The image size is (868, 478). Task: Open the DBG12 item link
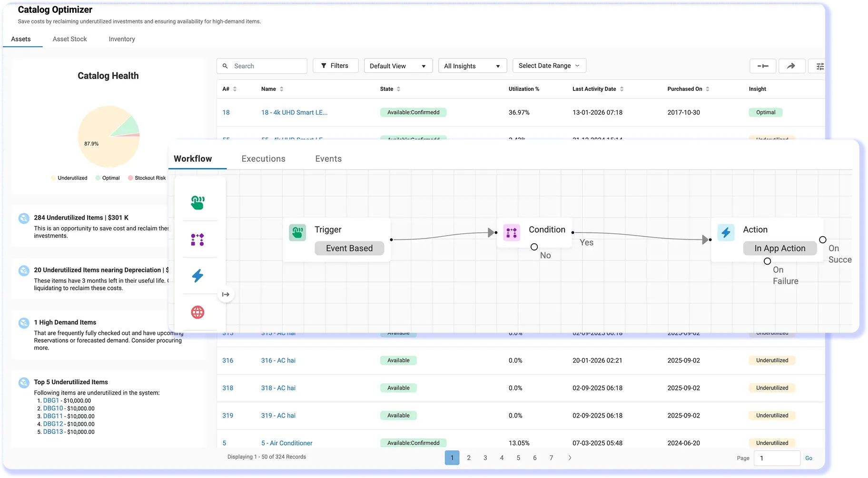click(53, 424)
